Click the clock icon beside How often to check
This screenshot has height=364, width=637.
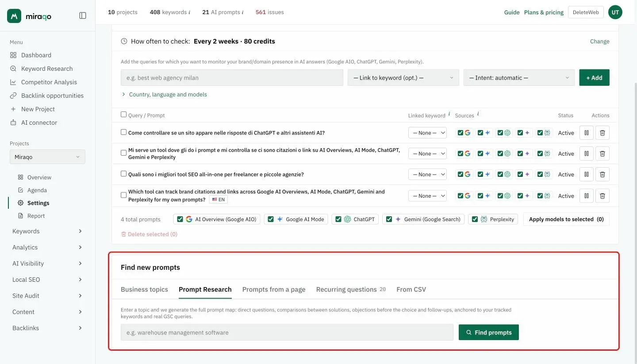[x=124, y=41]
